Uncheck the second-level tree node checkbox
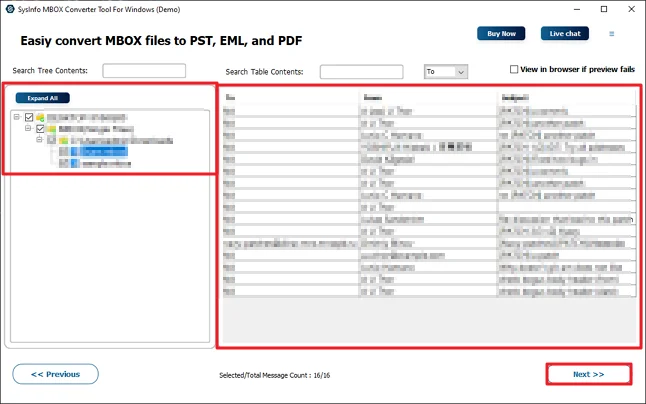Viewport: 646px width, 404px height. point(40,129)
